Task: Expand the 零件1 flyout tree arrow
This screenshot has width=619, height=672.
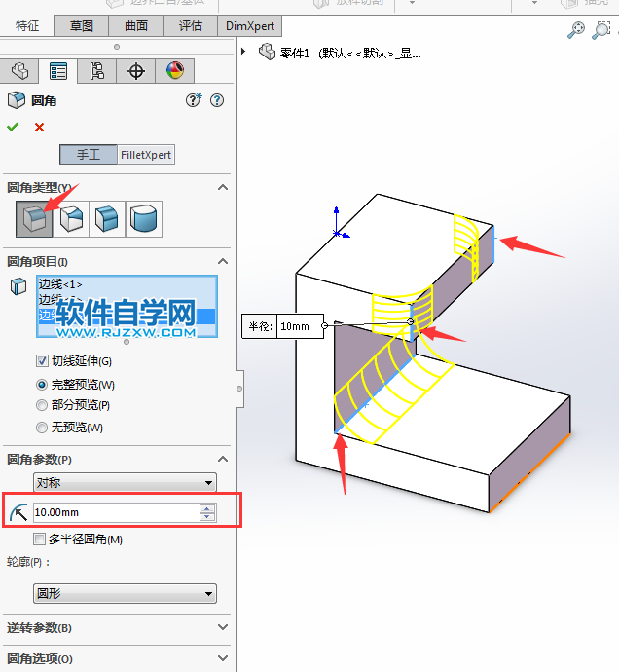Action: [243, 52]
